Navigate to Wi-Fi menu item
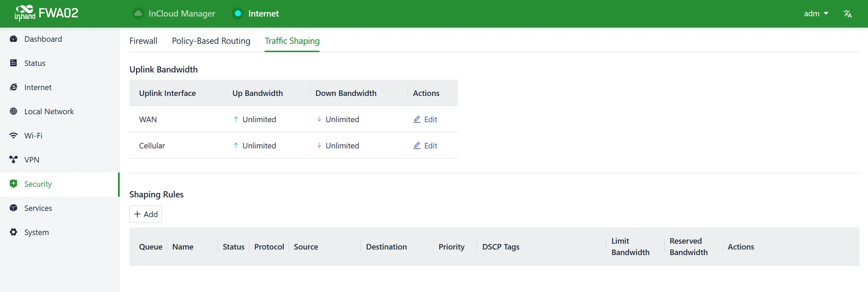Viewport: 868px width, 292px height. [x=60, y=136]
